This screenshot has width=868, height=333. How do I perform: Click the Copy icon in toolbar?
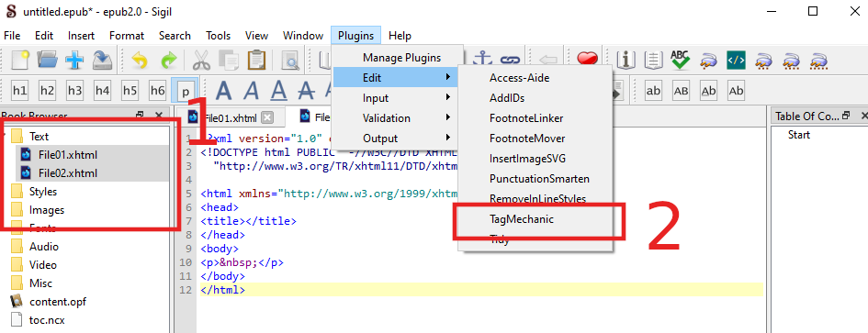(x=229, y=60)
